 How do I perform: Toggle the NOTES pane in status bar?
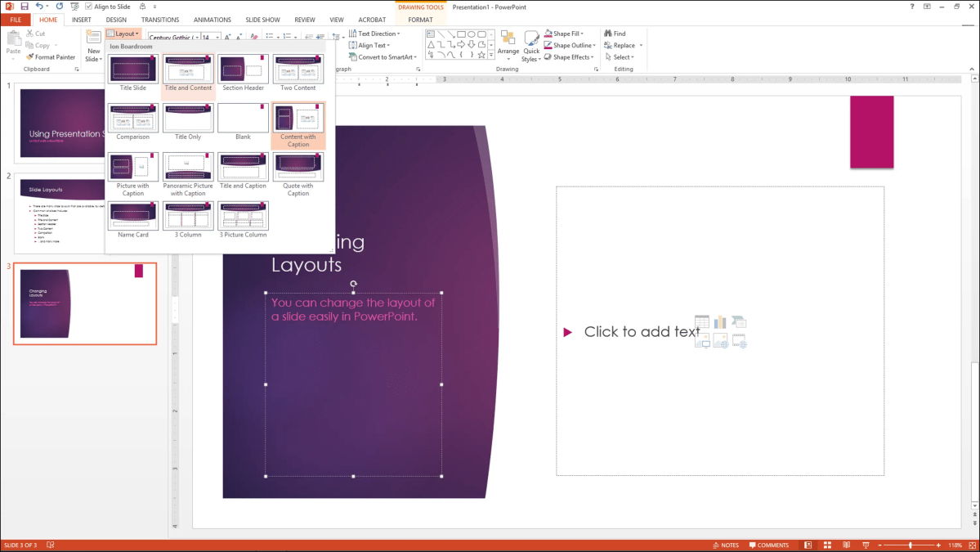pos(726,545)
